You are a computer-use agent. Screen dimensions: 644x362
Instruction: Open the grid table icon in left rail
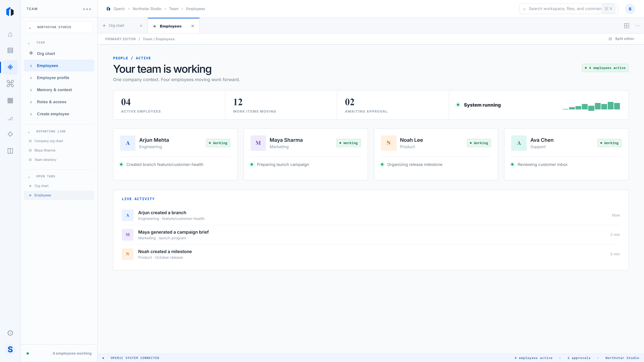click(10, 100)
